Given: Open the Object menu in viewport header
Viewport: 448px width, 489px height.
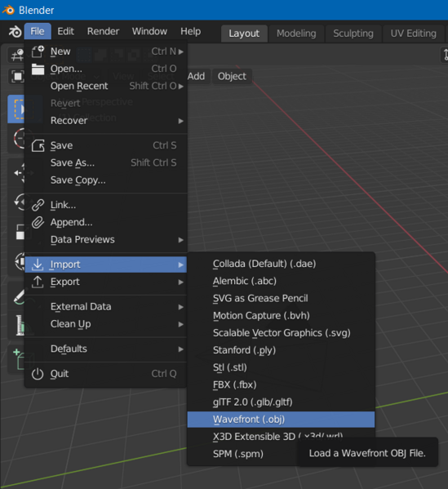Looking at the screenshot, I should 232,77.
